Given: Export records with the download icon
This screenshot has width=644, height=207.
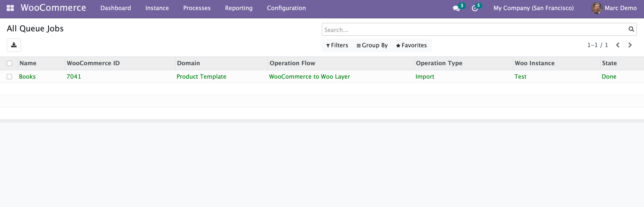Looking at the screenshot, I should (x=14, y=45).
